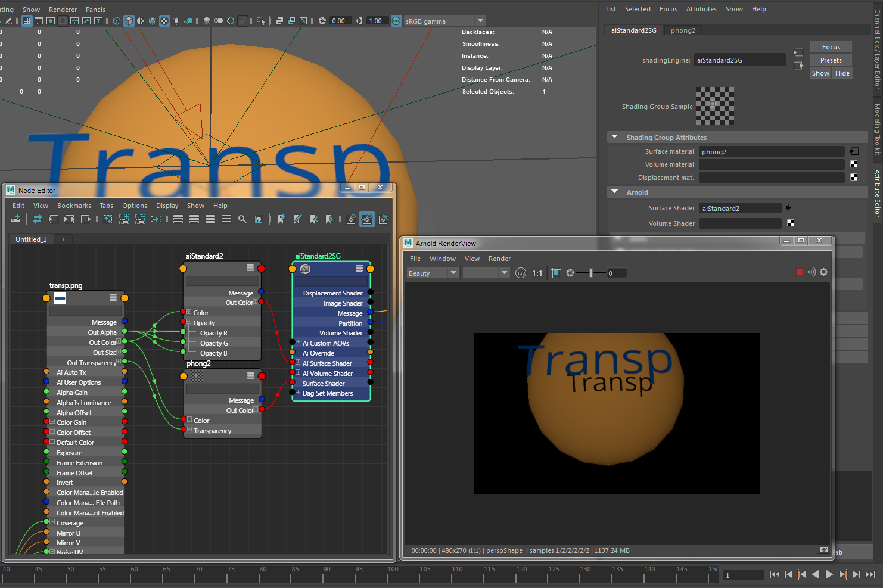Click the 1:1 zoom icon in Arnold RenderView
The image size is (883, 588).
(537, 273)
